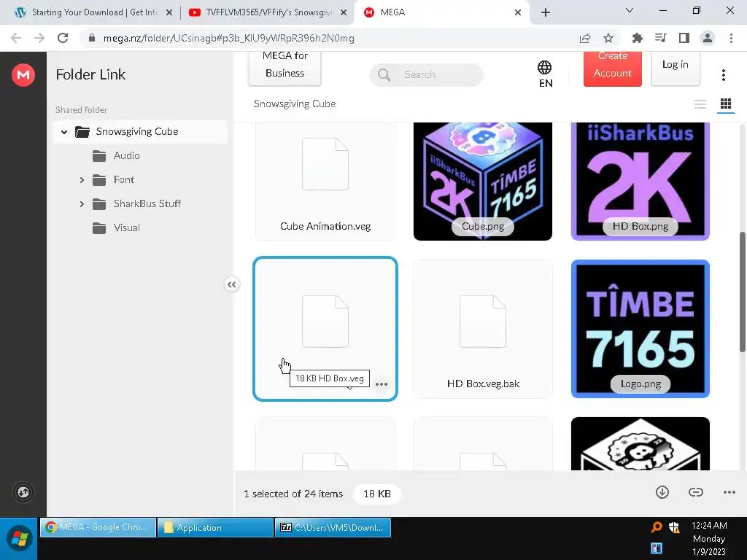Select the SharkBus Stuff folder
The width and height of the screenshot is (747, 560).
point(147,204)
